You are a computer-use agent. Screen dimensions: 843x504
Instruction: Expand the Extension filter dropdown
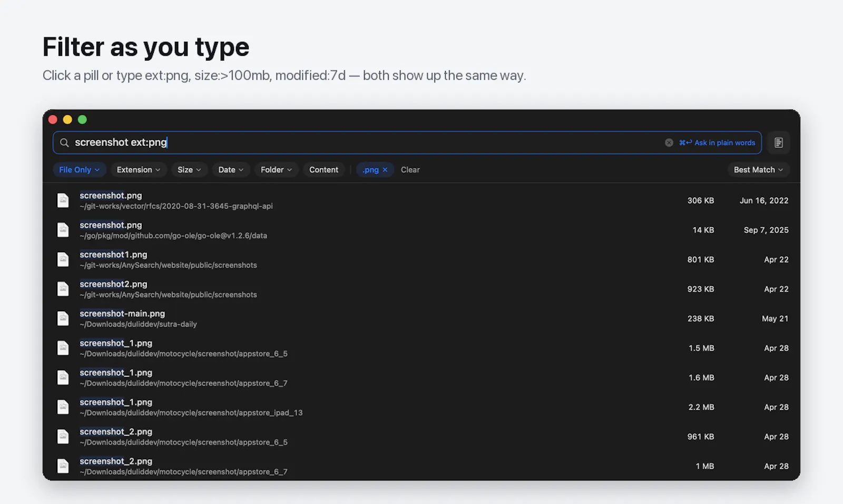(139, 170)
